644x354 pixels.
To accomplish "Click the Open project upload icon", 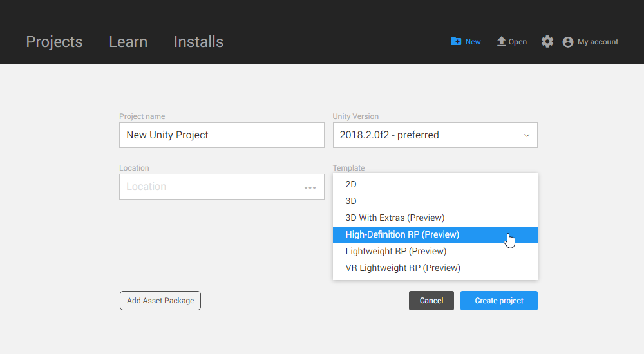I will tap(501, 41).
